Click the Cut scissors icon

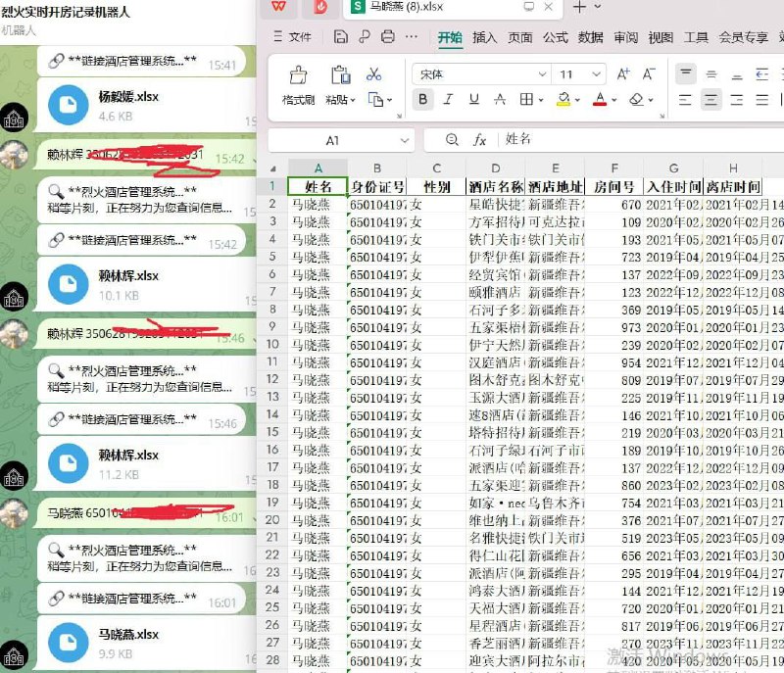point(373,74)
